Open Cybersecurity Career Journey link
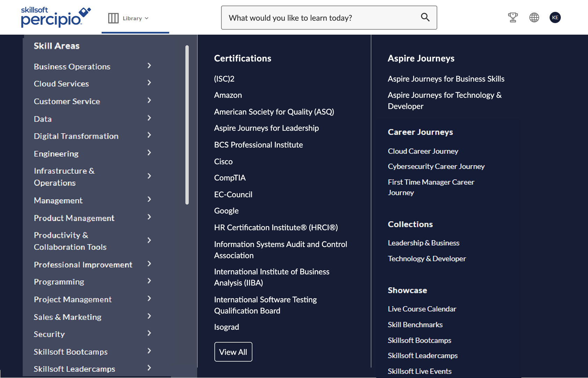This screenshot has height=378, width=588. [x=436, y=167]
